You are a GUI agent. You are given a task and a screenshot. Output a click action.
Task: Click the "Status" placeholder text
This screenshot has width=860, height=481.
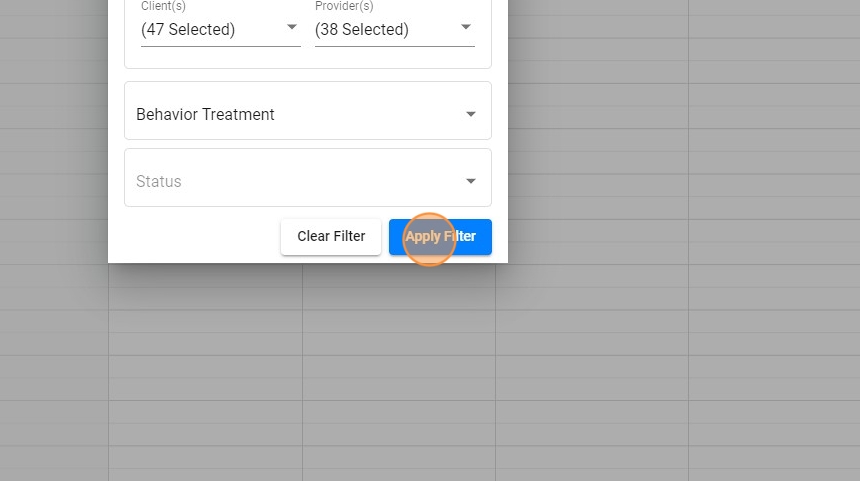coord(159,181)
